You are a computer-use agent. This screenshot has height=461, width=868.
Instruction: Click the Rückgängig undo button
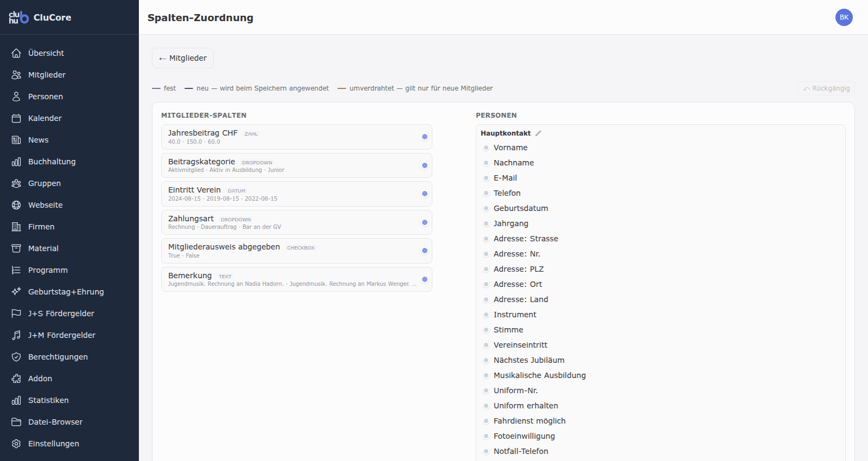826,88
